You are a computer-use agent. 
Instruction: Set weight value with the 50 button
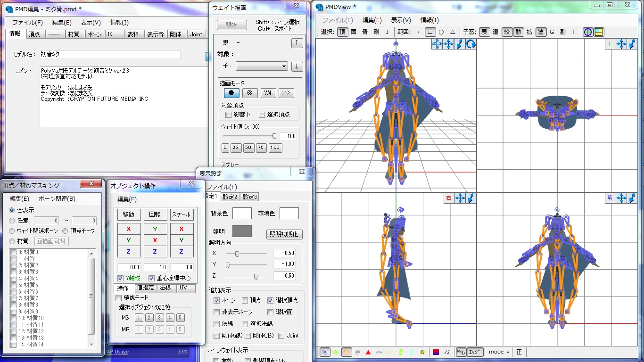[248, 148]
